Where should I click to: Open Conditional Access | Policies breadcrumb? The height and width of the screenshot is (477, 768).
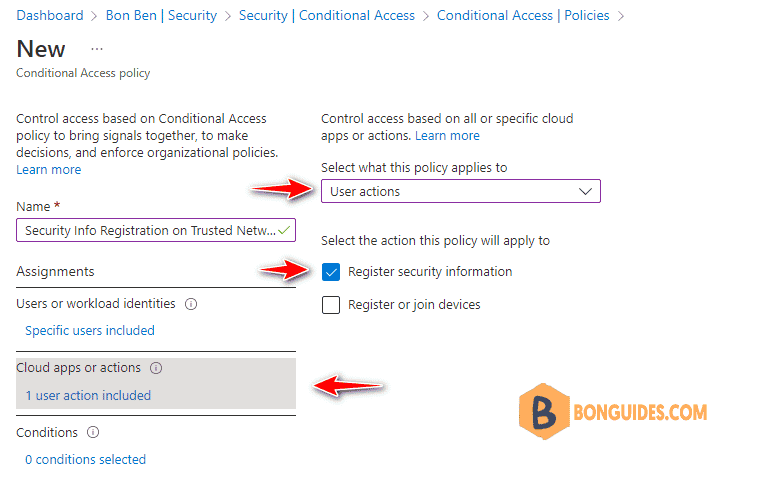(523, 15)
